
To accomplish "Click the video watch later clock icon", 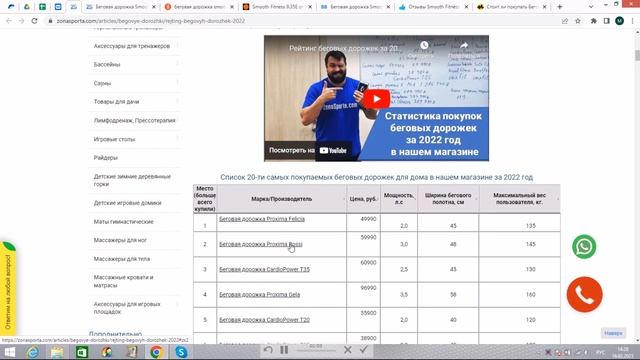I will pyautogui.click(x=424, y=45).
